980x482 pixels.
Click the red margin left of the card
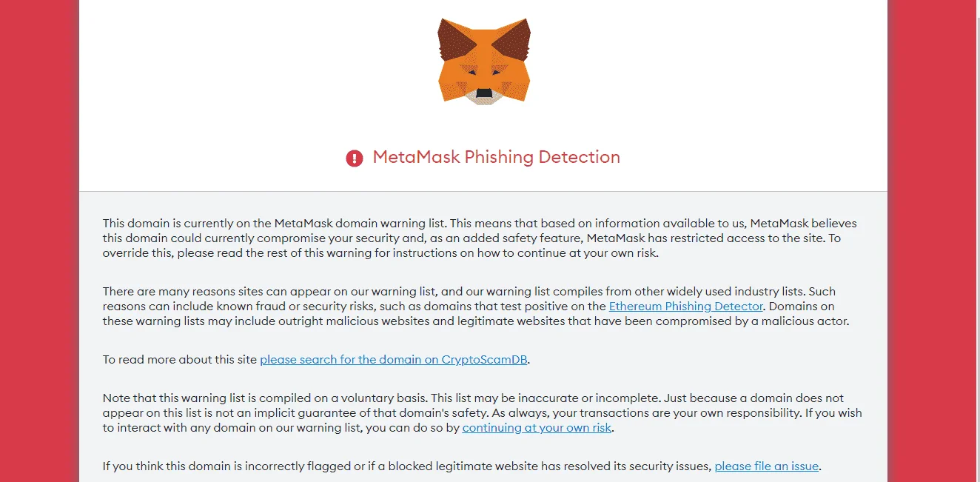(38, 241)
